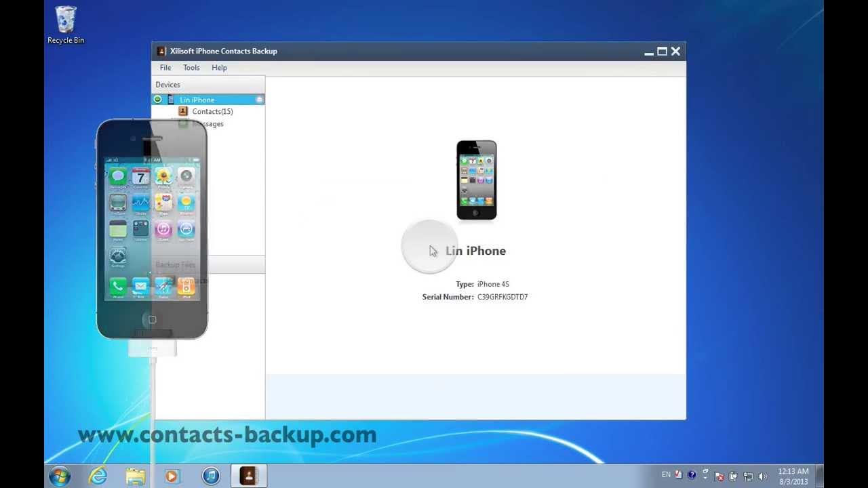Click the iPhone 4S type value
The height and width of the screenshot is (488, 868).
pos(493,284)
